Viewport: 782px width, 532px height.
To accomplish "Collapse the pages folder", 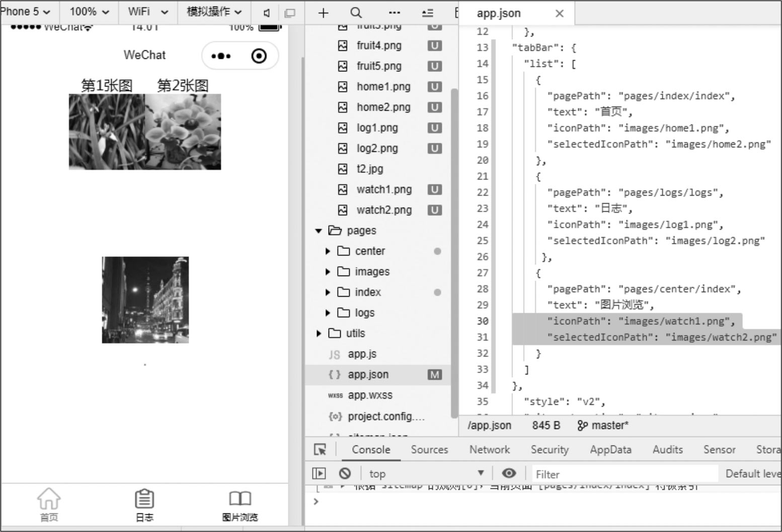I will (318, 231).
